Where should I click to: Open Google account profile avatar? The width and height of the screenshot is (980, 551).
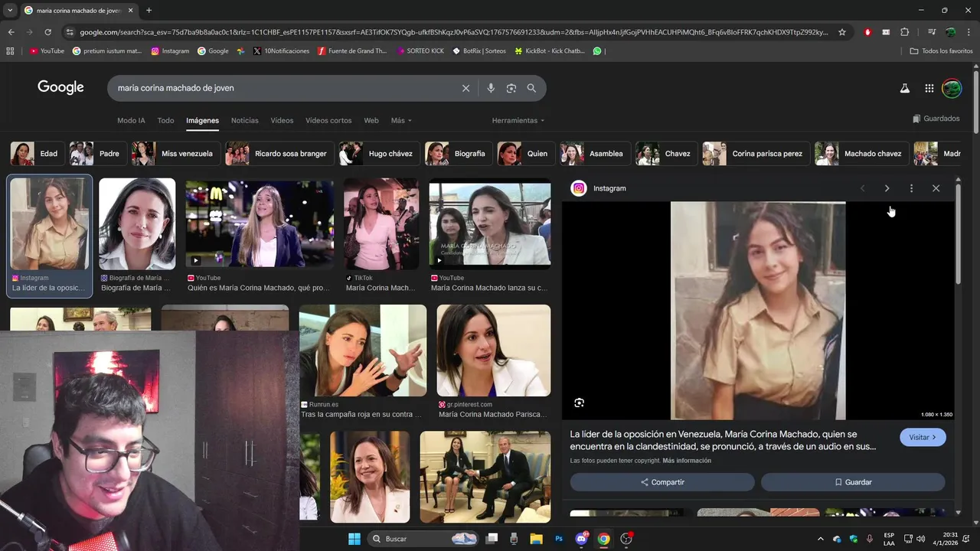[x=952, y=89]
